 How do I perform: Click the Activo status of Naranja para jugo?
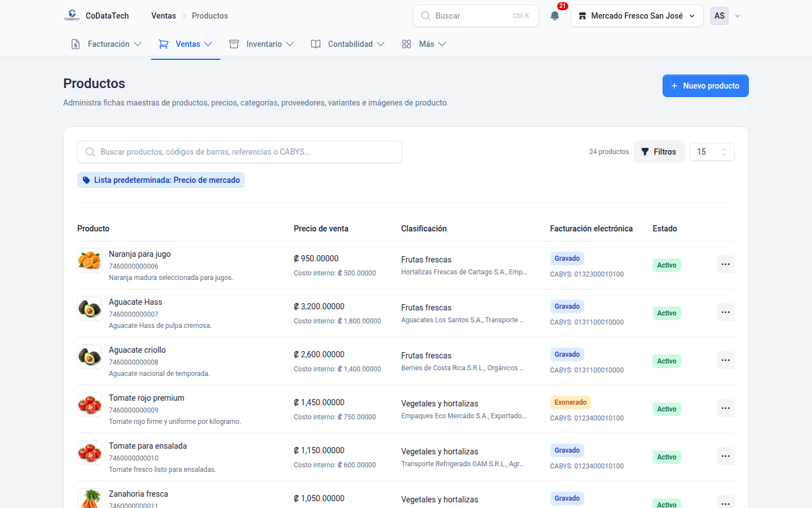pos(667,265)
